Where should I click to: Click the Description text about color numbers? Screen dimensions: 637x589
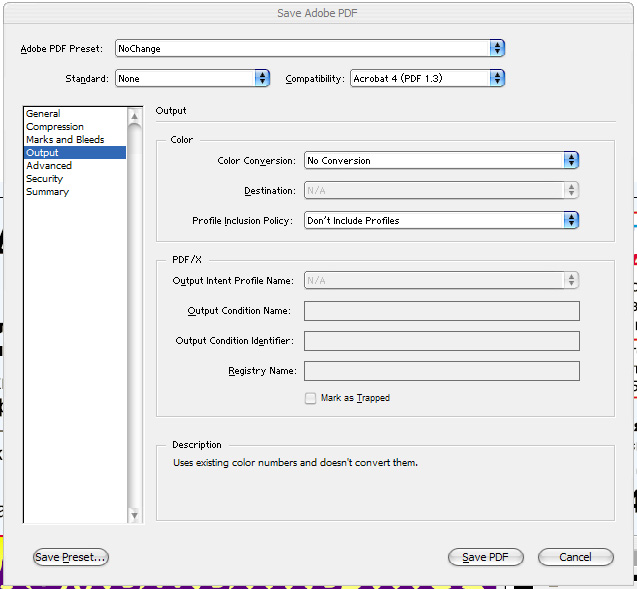coord(295,463)
